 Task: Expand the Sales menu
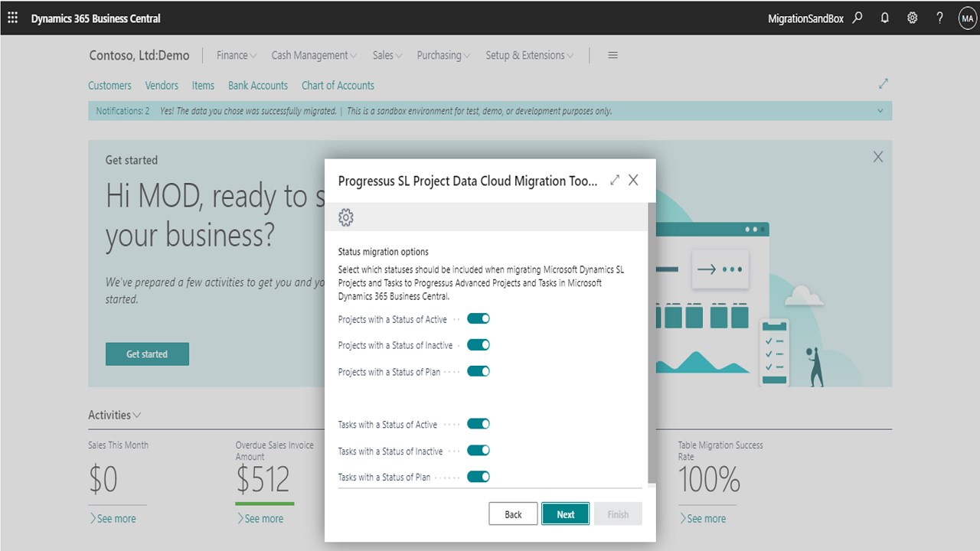point(387,55)
